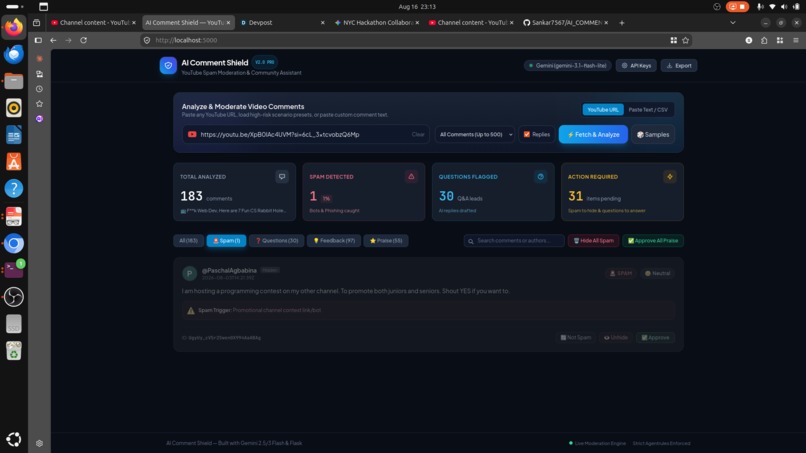Open OBS Studio from the dock

click(14, 297)
